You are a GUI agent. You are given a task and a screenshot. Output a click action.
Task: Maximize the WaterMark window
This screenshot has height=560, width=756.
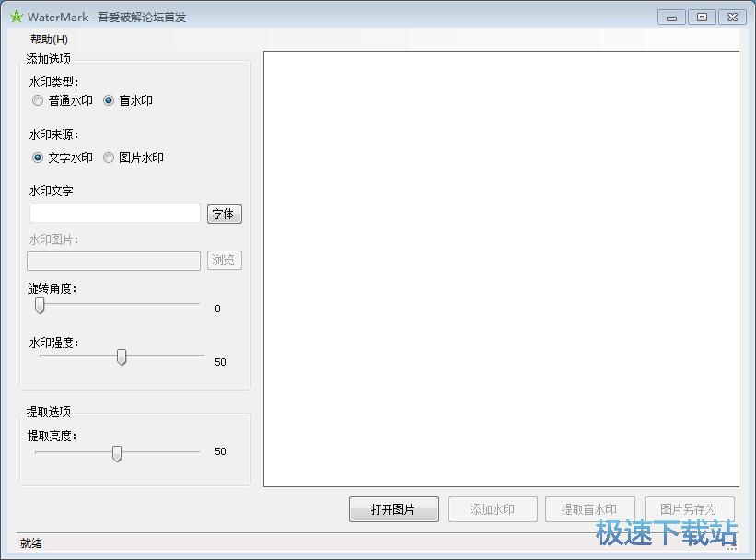pos(702,17)
